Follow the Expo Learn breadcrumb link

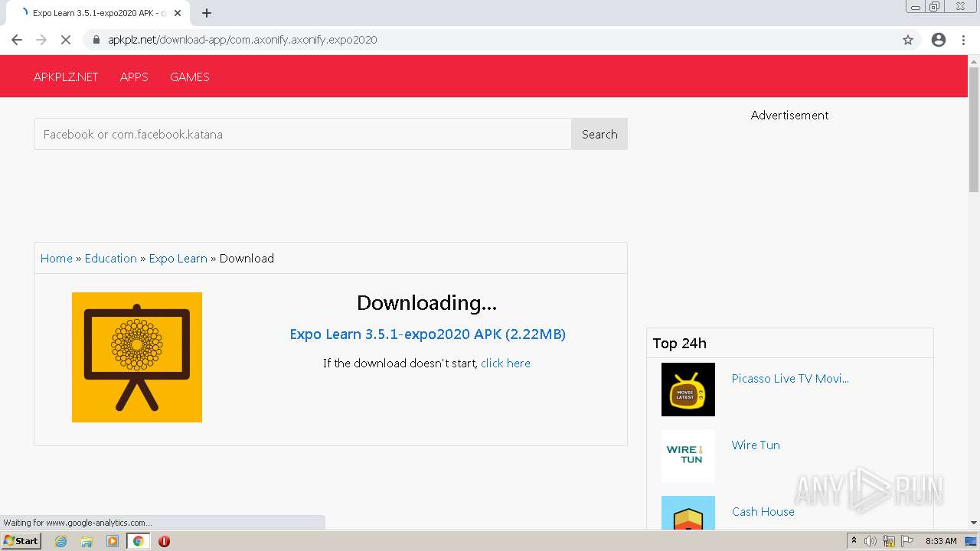(178, 258)
